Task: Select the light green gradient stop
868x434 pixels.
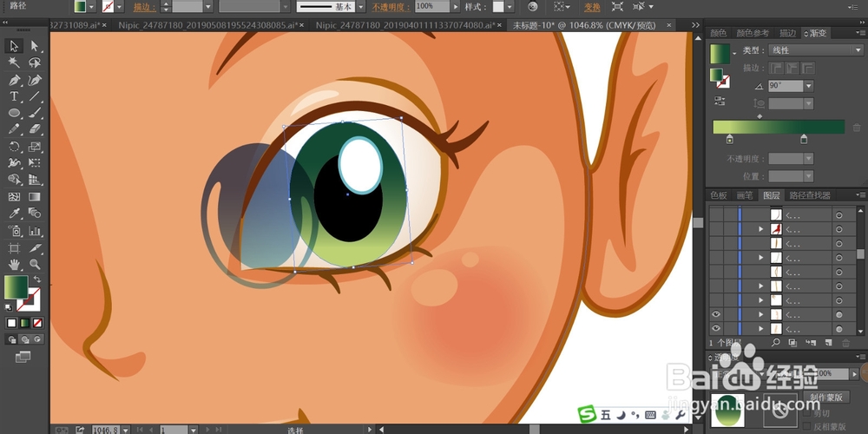Action: click(730, 139)
